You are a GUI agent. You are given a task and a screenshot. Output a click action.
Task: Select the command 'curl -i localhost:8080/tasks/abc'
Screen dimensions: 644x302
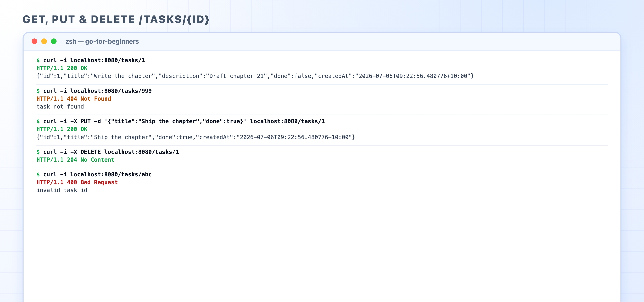point(97,174)
